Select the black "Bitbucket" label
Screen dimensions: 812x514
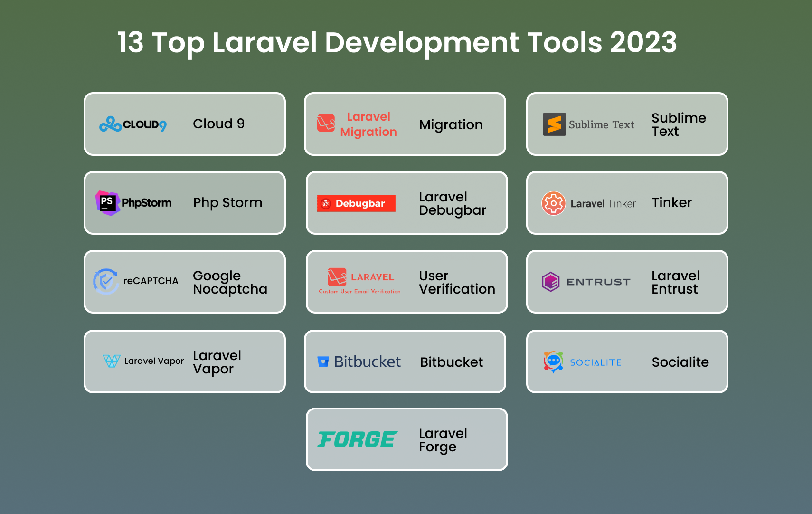[x=451, y=362]
